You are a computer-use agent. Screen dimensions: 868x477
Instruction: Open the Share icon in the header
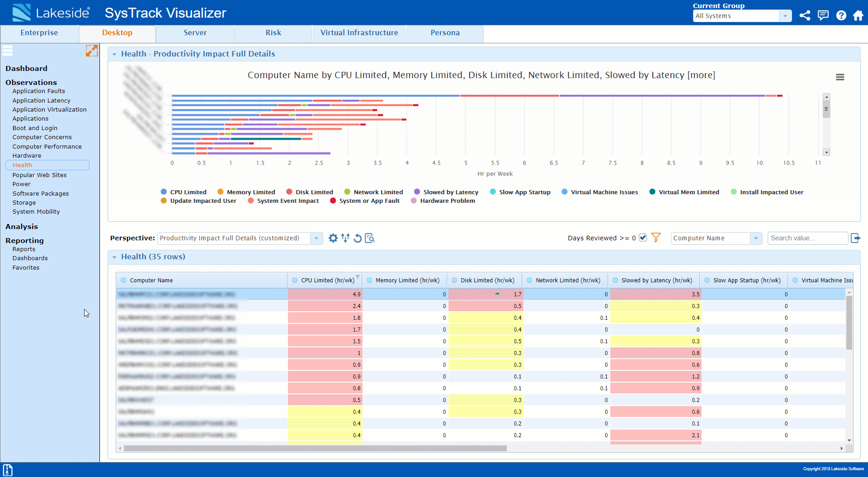[805, 15]
